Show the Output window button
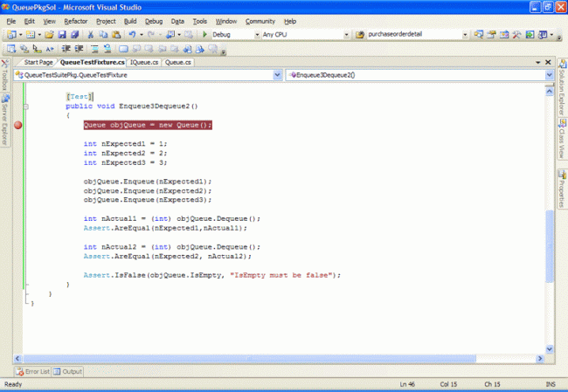The width and height of the screenshot is (568, 392). coord(68,371)
